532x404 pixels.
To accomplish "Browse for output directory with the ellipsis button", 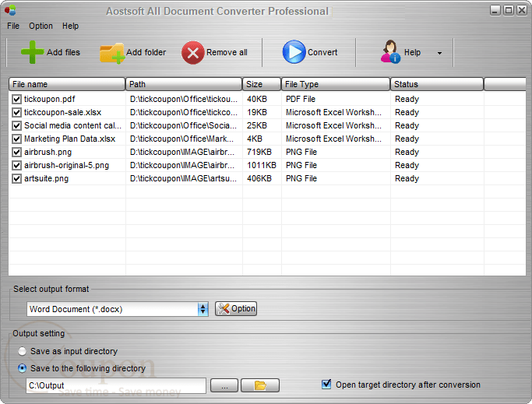I will 224,385.
